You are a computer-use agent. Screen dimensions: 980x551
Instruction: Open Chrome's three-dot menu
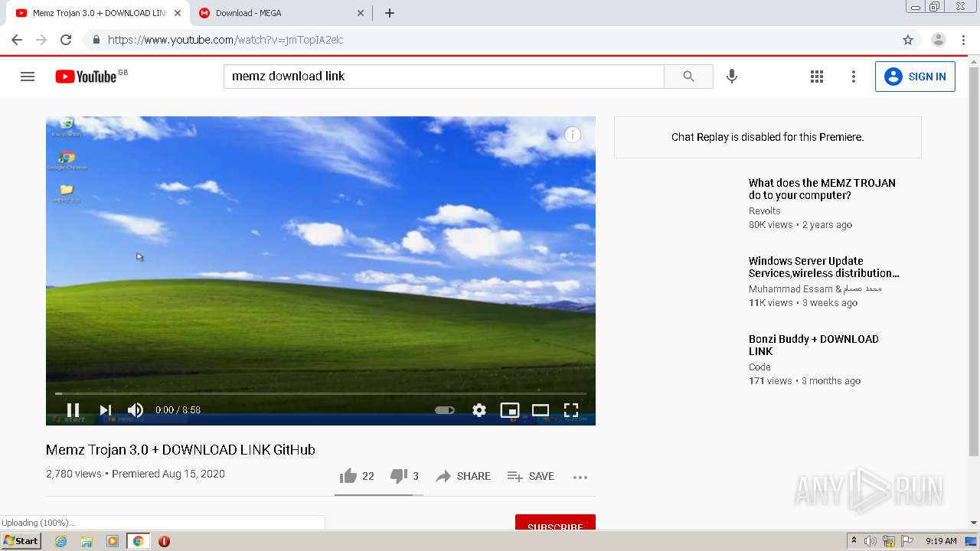964,40
